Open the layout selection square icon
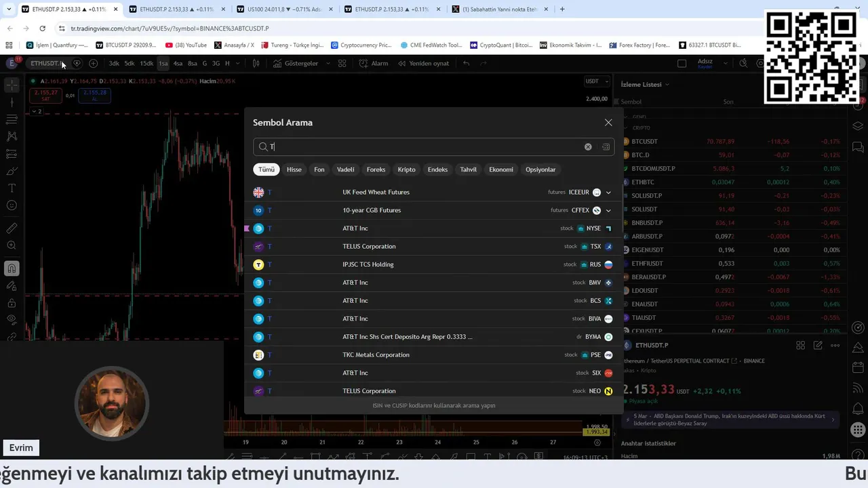This screenshot has width=868, height=488. coord(682,63)
